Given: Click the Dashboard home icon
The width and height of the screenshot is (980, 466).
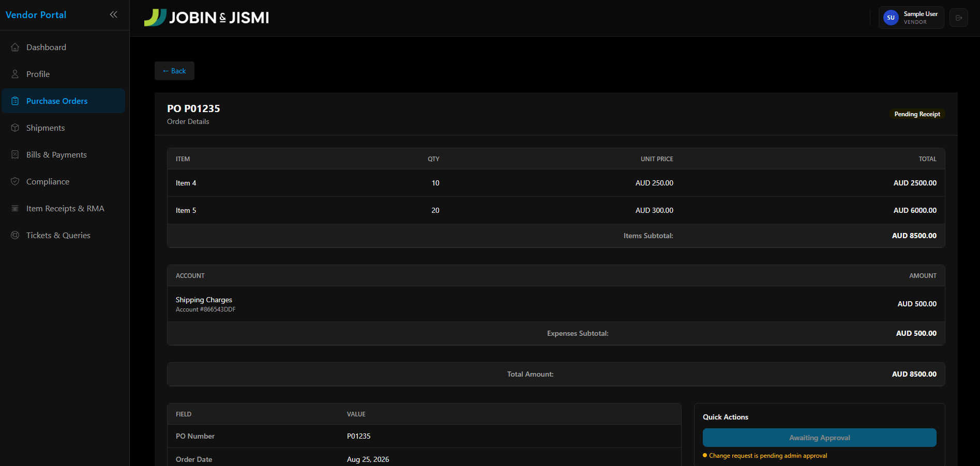Looking at the screenshot, I should tap(15, 47).
